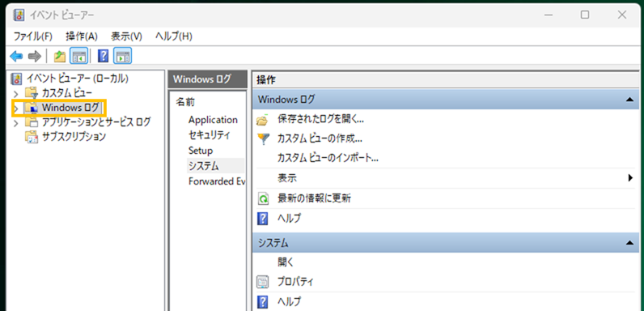This screenshot has width=644, height=311.
Task: Select カスタム ビュー in the tree
Action: (67, 93)
